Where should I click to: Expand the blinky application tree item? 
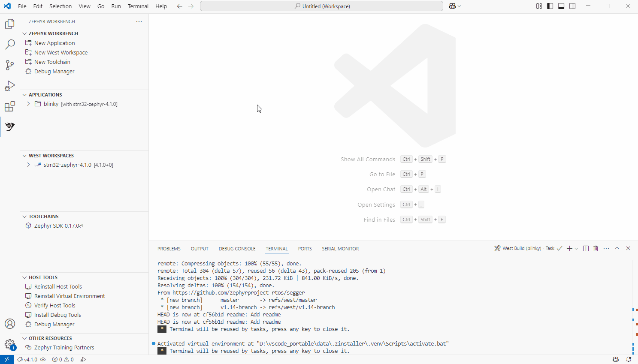point(28,104)
